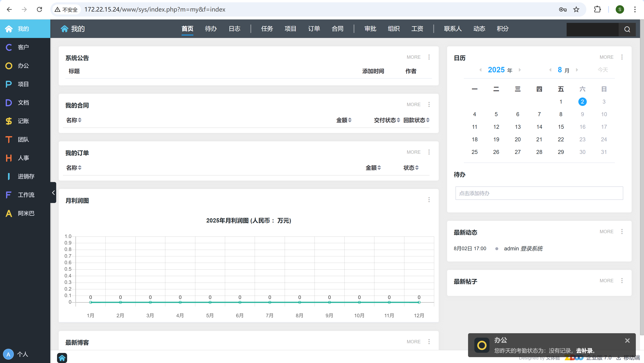This screenshot has height=363, width=644.
Task: Select day 15 in the calendar
Action: [561, 127]
